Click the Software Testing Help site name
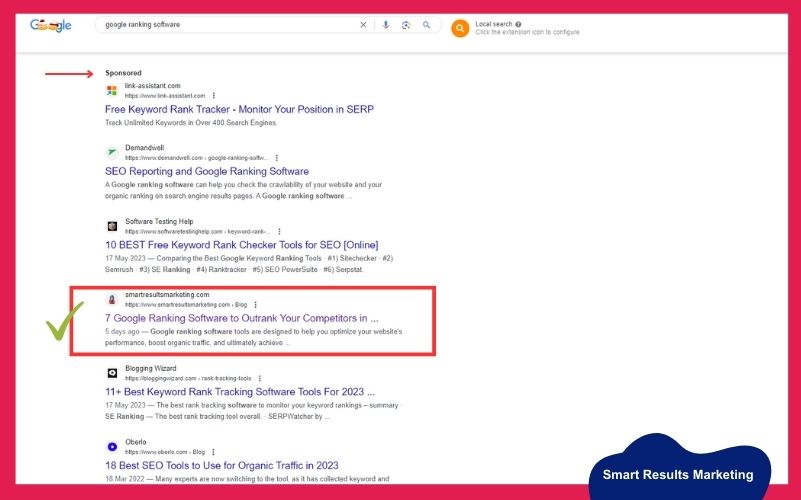Image resolution: width=801 pixels, height=500 pixels. [159, 221]
